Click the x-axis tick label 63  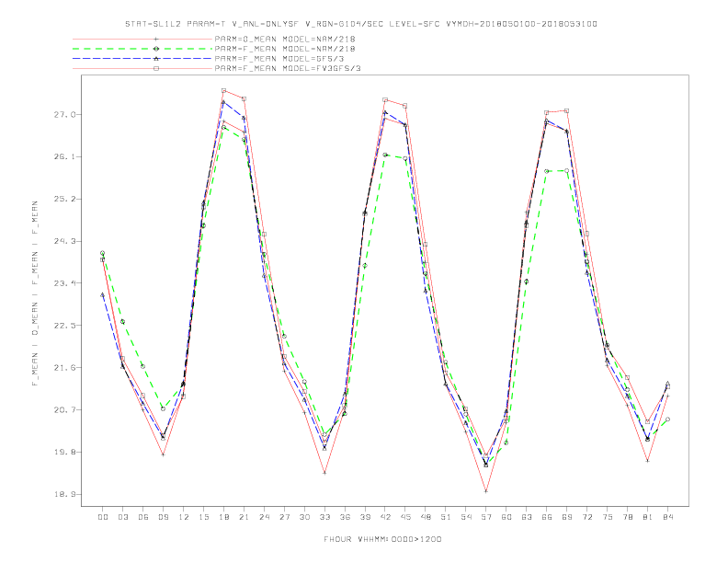tap(527, 517)
